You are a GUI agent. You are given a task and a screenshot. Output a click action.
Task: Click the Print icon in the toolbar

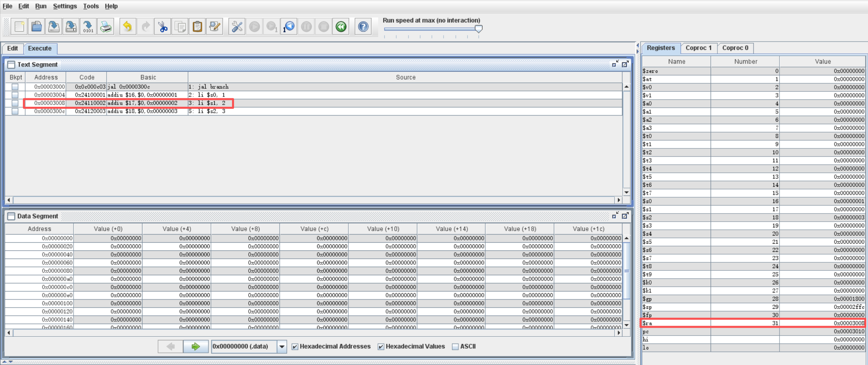coord(106,26)
